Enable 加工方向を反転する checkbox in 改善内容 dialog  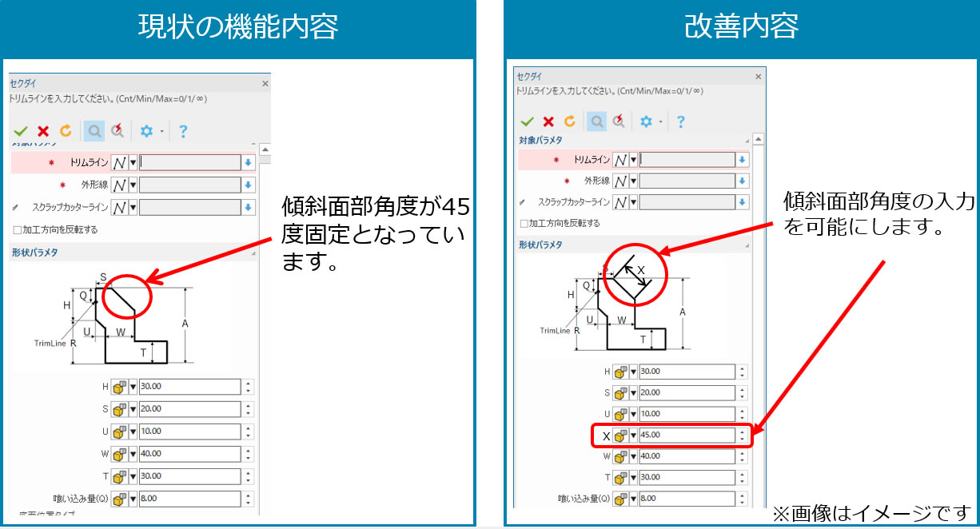(524, 224)
